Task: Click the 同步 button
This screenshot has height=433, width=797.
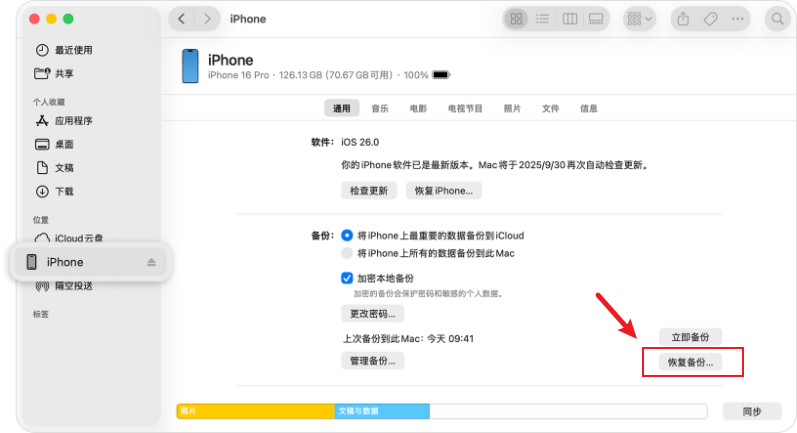Action: click(752, 412)
